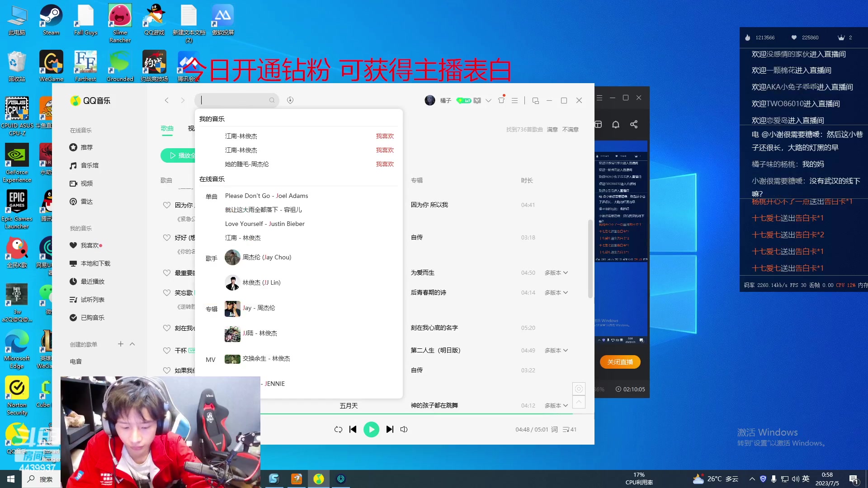Open the main menu hamburger icon in QQ Music
Image resolution: width=868 pixels, height=488 pixels.
514,100
